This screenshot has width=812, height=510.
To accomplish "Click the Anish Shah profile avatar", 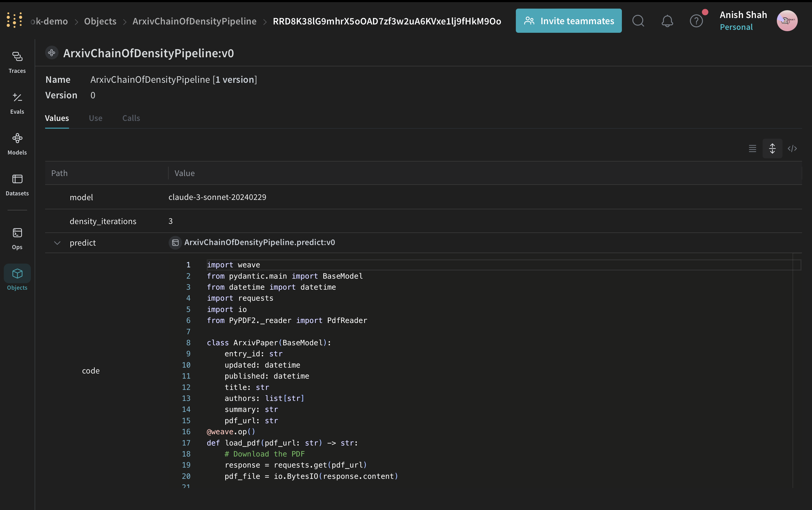I will [787, 21].
